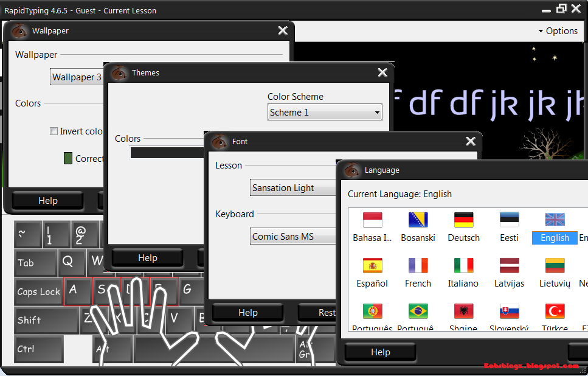Screen dimensions: 588x376
Task: Select the French flag icon
Action: click(418, 266)
